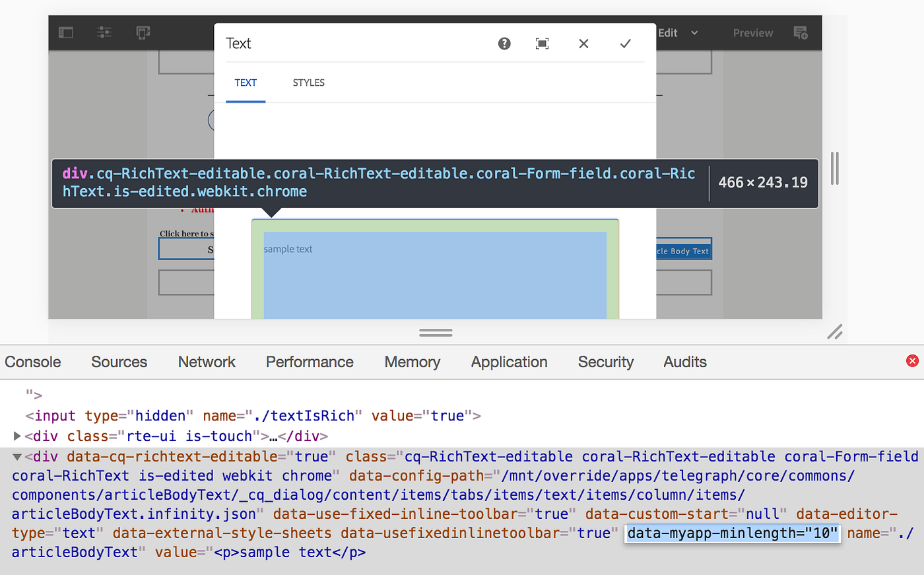Screen dimensions: 924x575
Task: Open the Audits tab in DevTools
Action: [x=685, y=362]
